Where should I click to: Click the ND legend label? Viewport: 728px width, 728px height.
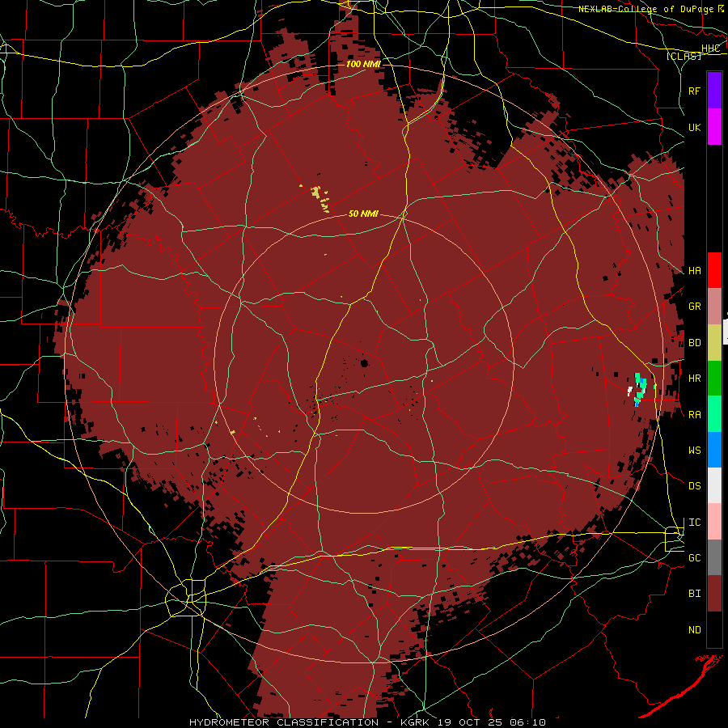(x=694, y=630)
